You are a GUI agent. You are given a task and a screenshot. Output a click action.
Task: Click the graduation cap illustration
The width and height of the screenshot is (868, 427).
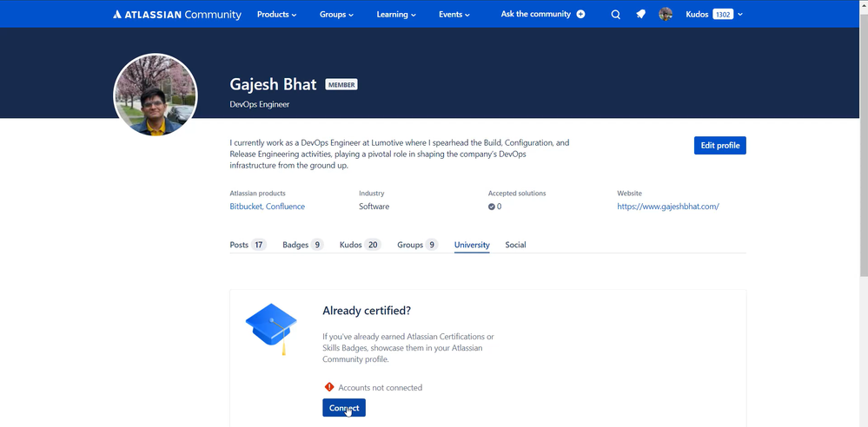tap(271, 329)
